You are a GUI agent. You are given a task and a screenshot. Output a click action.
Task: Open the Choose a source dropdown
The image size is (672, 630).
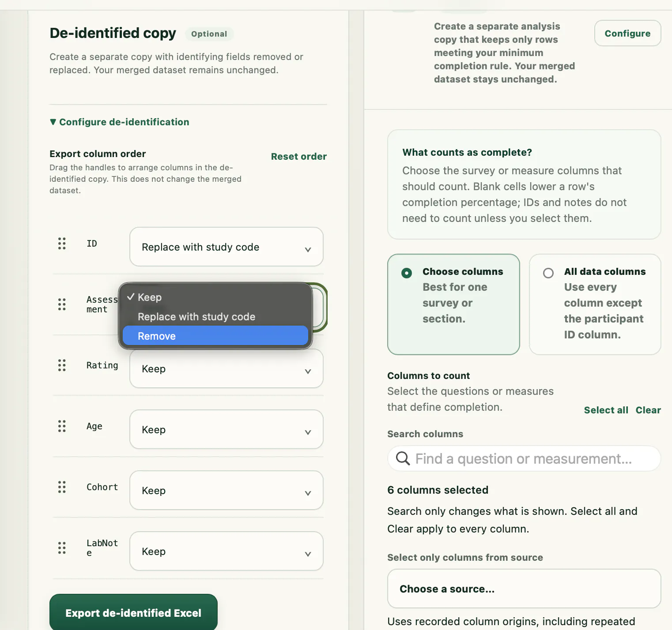pos(524,589)
